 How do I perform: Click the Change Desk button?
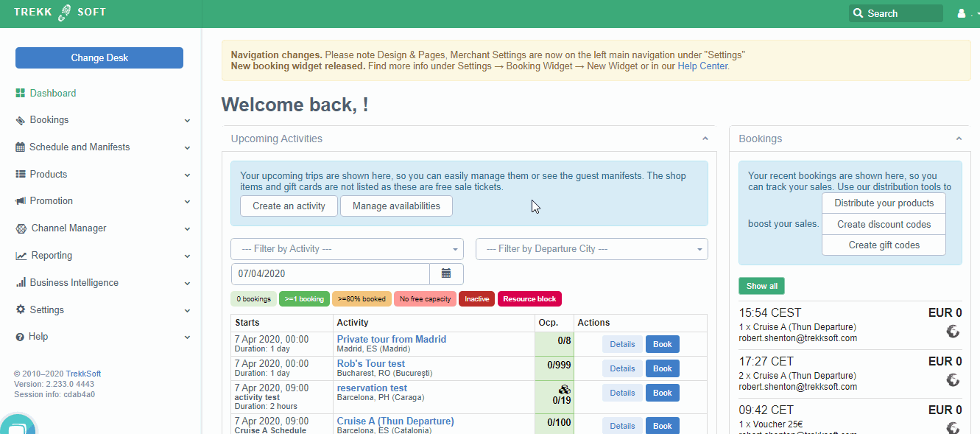(99, 58)
